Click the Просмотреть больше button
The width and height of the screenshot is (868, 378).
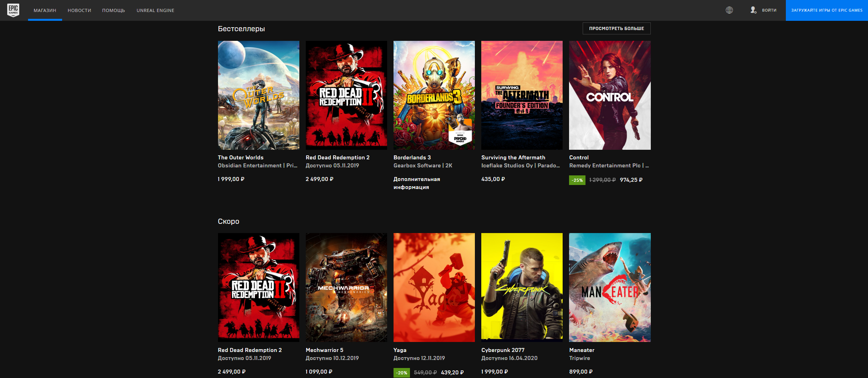tap(616, 28)
